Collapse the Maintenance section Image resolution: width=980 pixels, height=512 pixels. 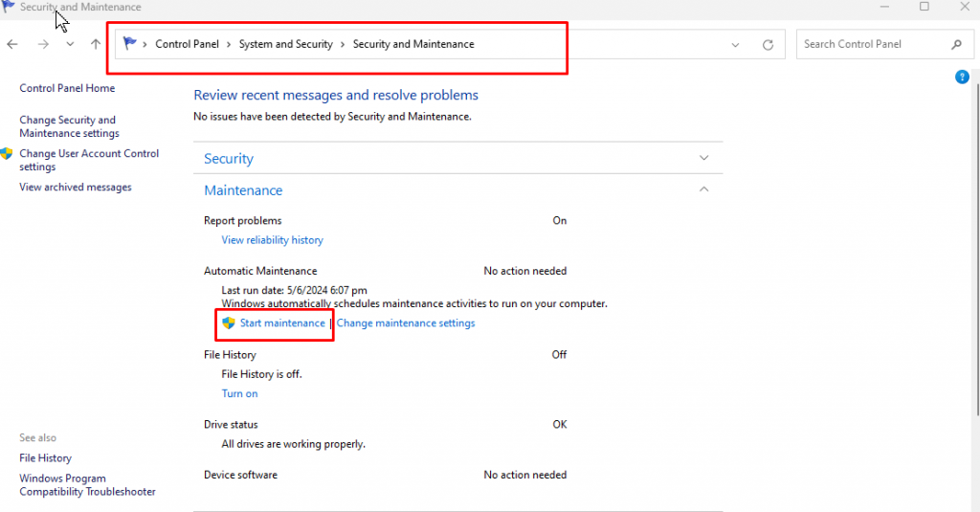click(x=704, y=189)
